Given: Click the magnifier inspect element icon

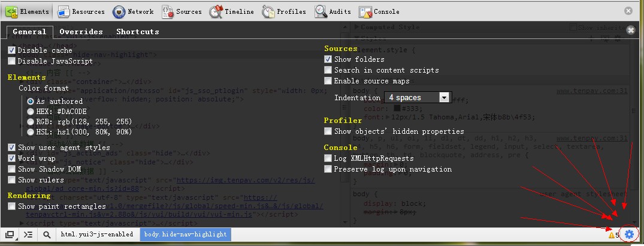Looking at the screenshot, I should [47, 235].
